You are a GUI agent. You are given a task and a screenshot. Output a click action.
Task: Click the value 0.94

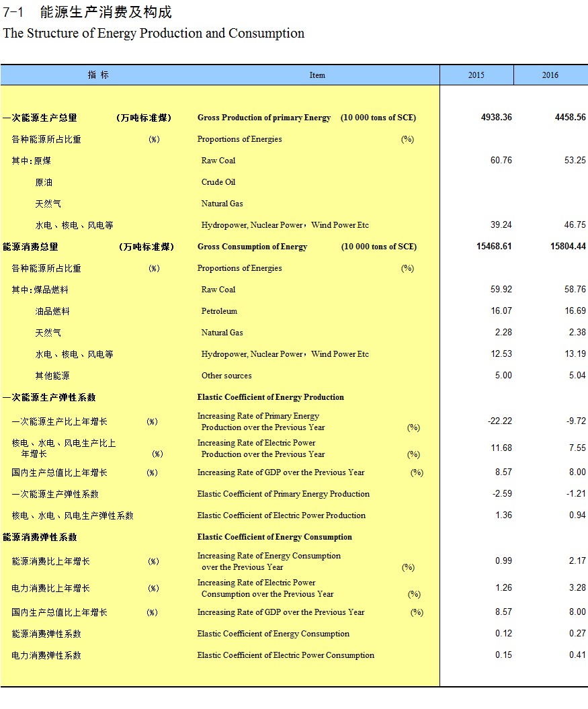(x=577, y=515)
